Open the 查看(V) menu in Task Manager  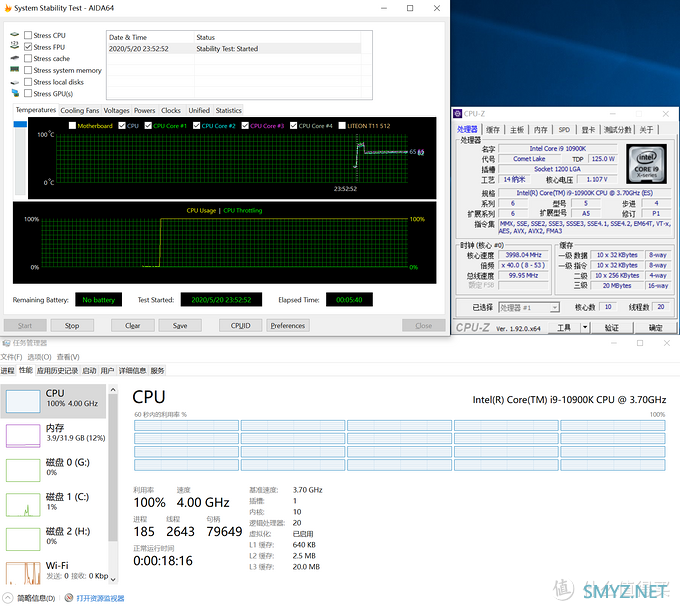pos(68,357)
